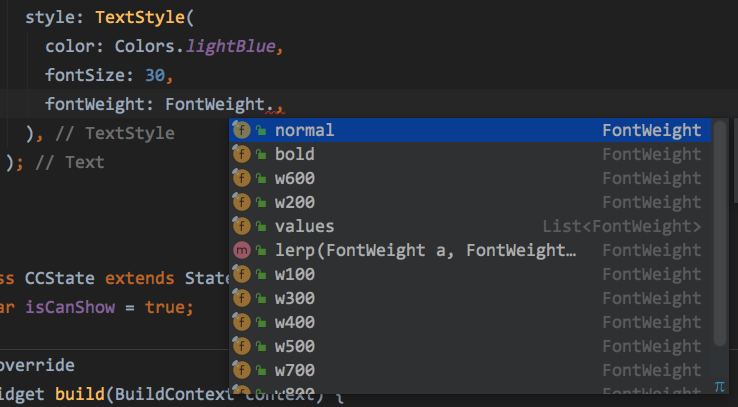Select the normal completion suggestion
This screenshot has width=738, height=407.
(x=304, y=131)
